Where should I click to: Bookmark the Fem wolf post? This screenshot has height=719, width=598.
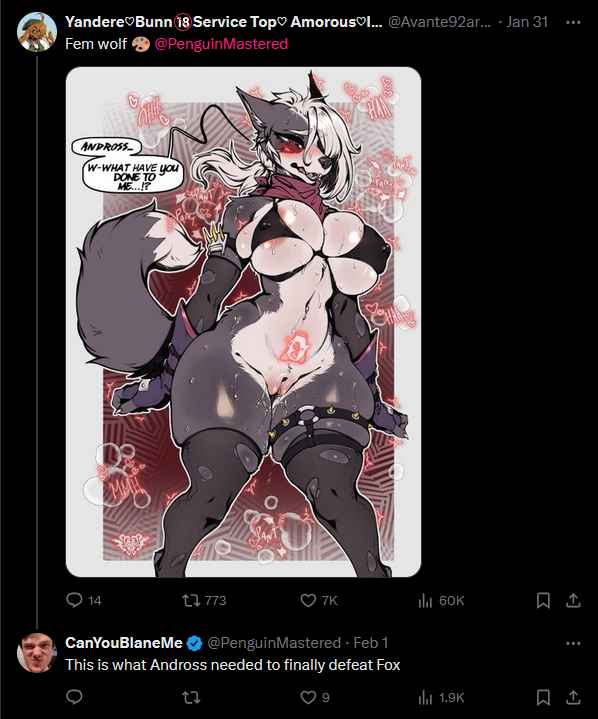(543, 600)
